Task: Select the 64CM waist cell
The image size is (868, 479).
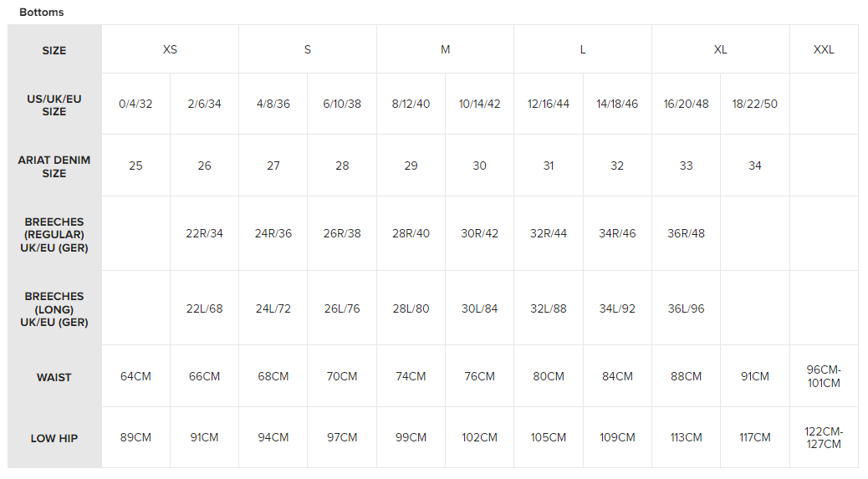Action: [135, 376]
